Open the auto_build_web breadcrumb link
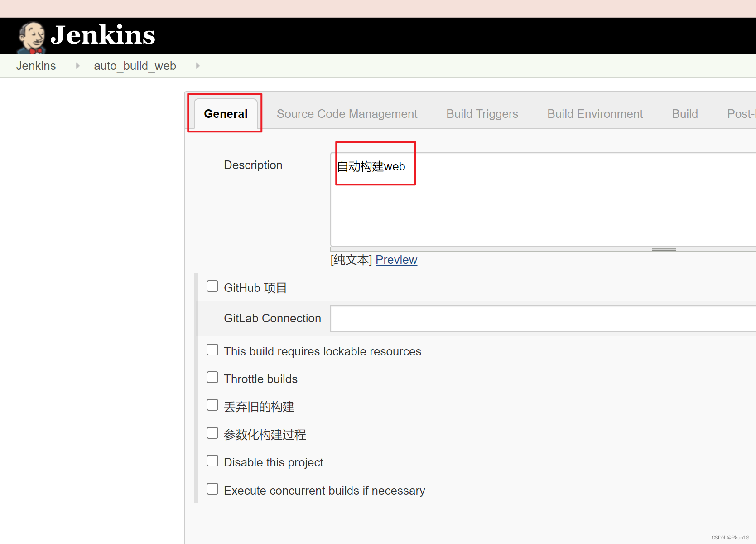 click(x=135, y=66)
